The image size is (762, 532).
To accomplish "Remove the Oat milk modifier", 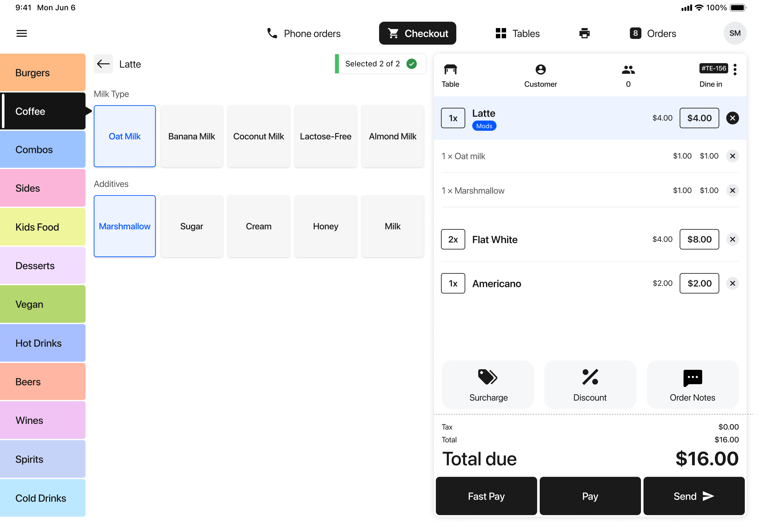I will [x=732, y=156].
